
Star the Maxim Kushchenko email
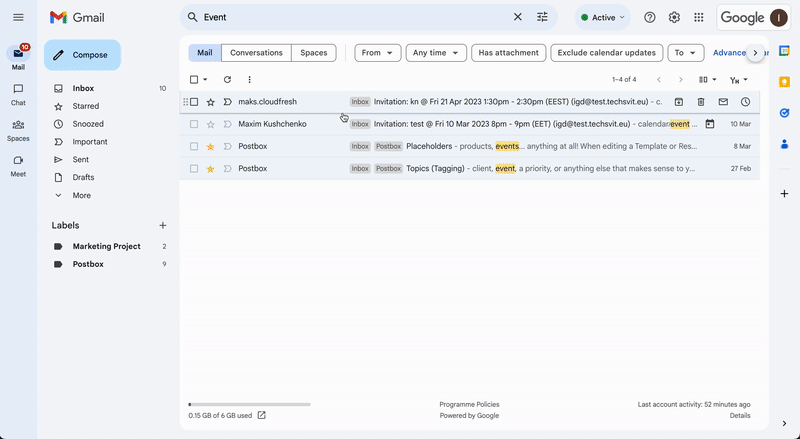coord(210,124)
